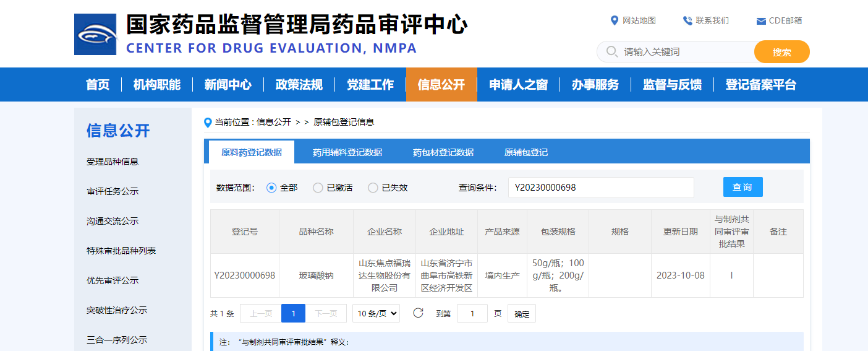Open the 信息公开 navigation item
The image size is (868, 351).
(441, 85)
